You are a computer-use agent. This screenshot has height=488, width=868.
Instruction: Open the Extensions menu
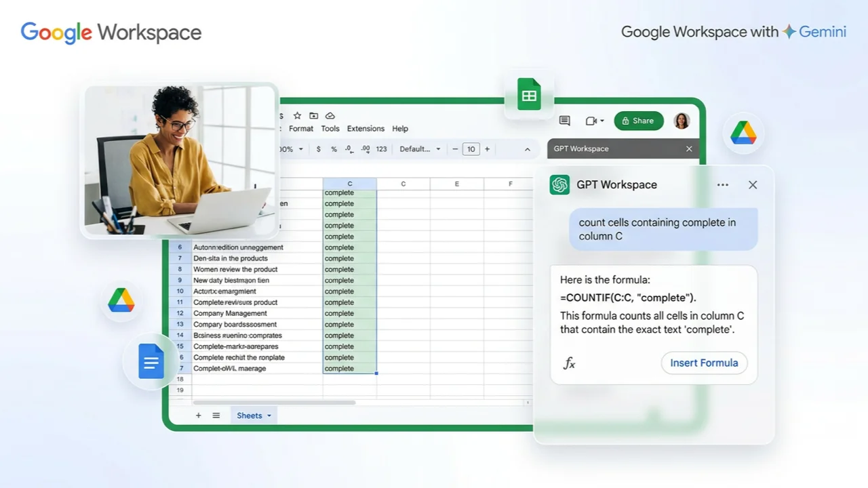click(366, 129)
